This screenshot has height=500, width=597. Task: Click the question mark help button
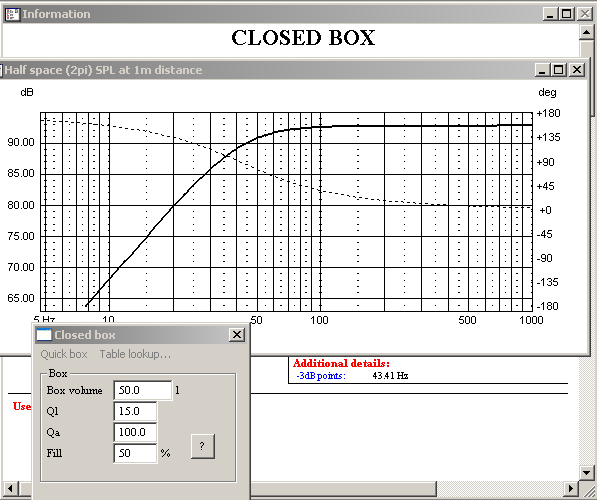pos(203,446)
